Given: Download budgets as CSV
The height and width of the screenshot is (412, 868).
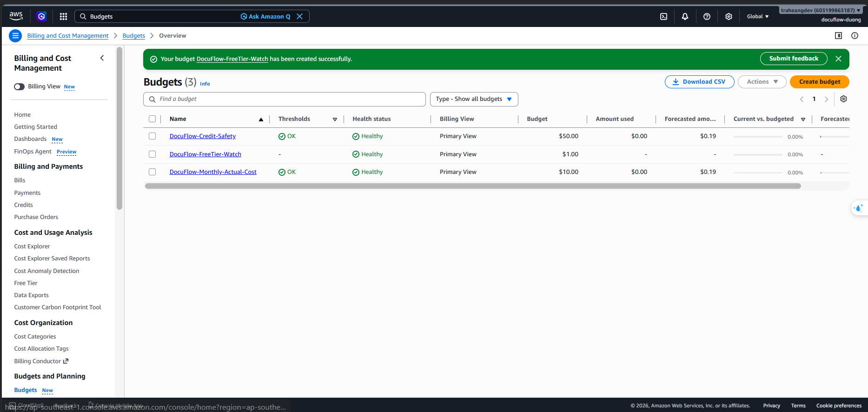Looking at the screenshot, I should tap(700, 82).
